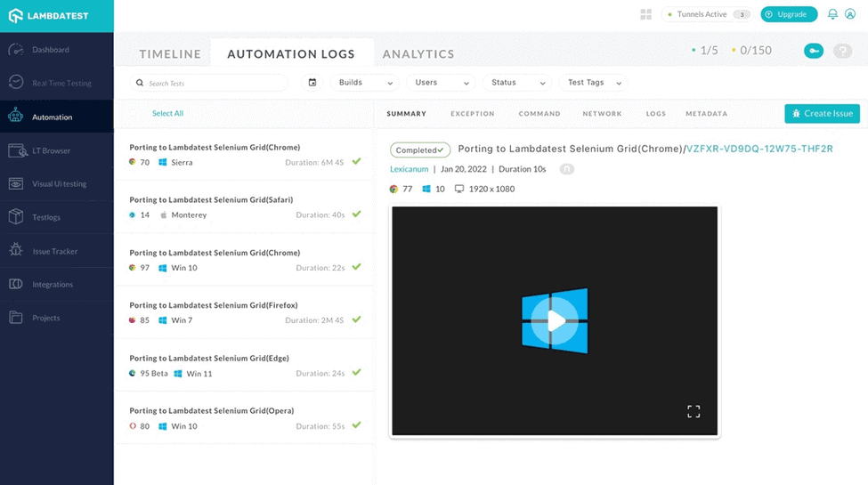The height and width of the screenshot is (485, 868).
Task: Open the METADATA tab
Action: coord(706,114)
